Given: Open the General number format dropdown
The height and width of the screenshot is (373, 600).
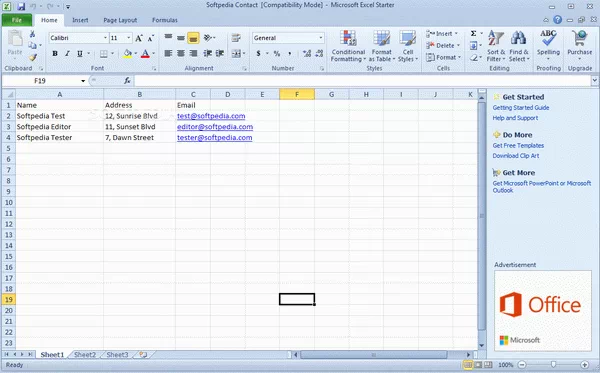Looking at the screenshot, I should pyautogui.click(x=321, y=38).
